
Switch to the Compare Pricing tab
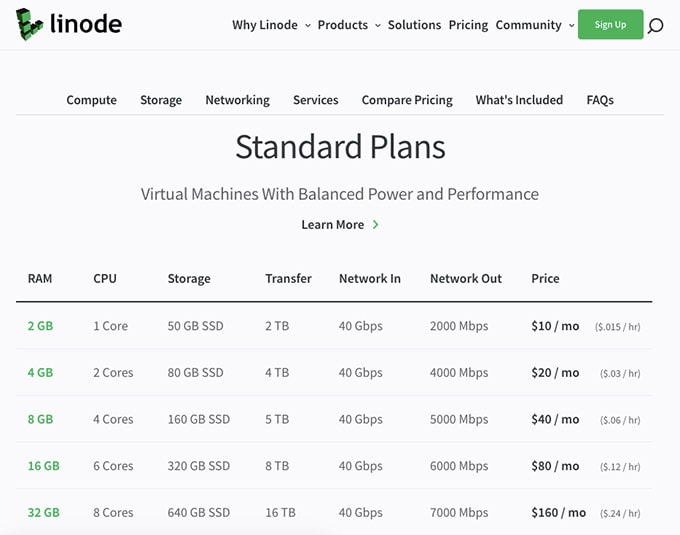[407, 100]
